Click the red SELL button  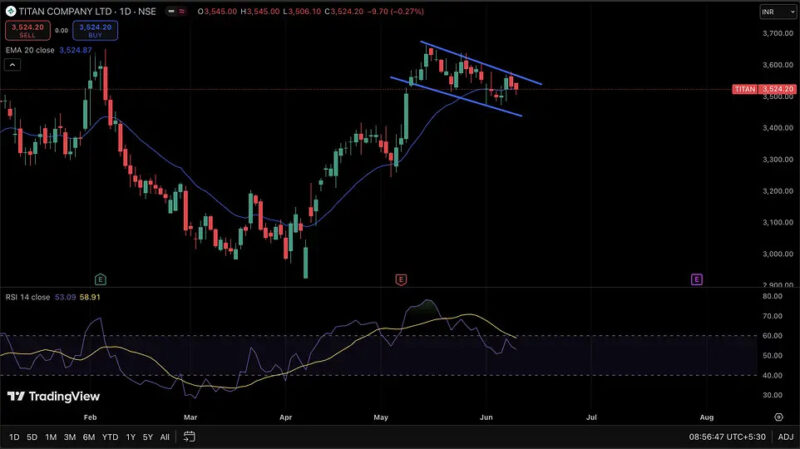27,31
